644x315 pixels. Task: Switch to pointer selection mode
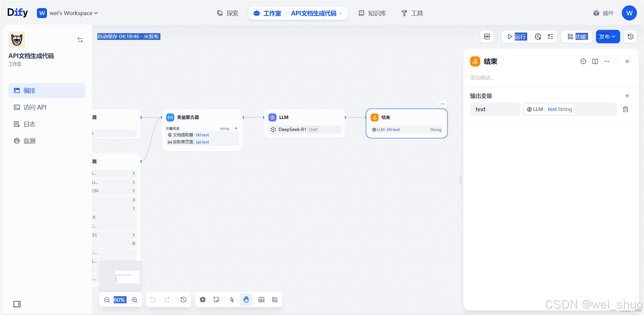coord(232,300)
